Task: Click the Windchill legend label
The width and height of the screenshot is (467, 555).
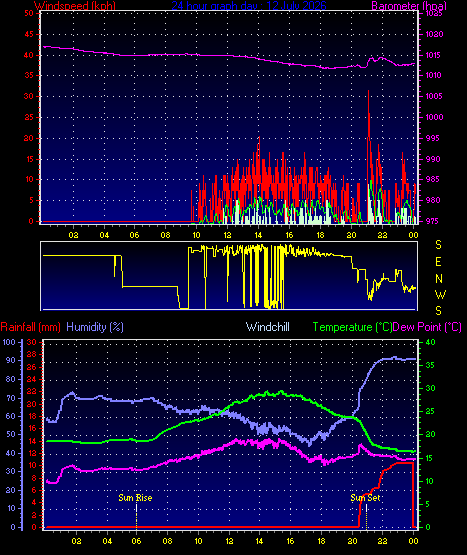Action: (268, 327)
